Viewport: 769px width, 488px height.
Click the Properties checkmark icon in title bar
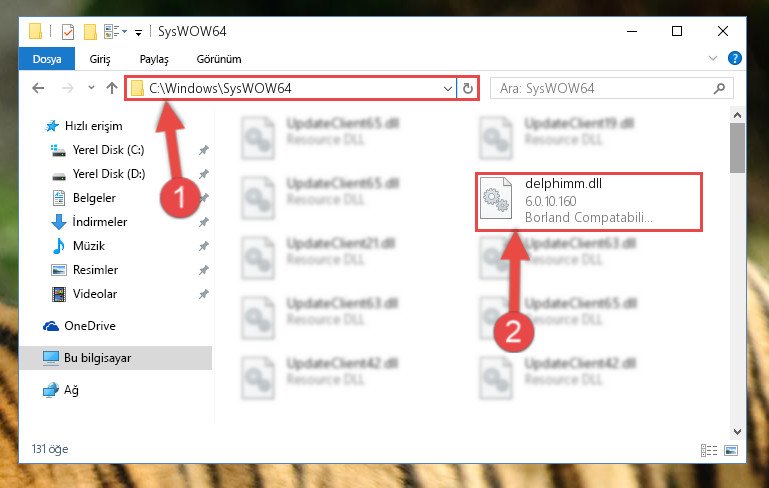(68, 32)
